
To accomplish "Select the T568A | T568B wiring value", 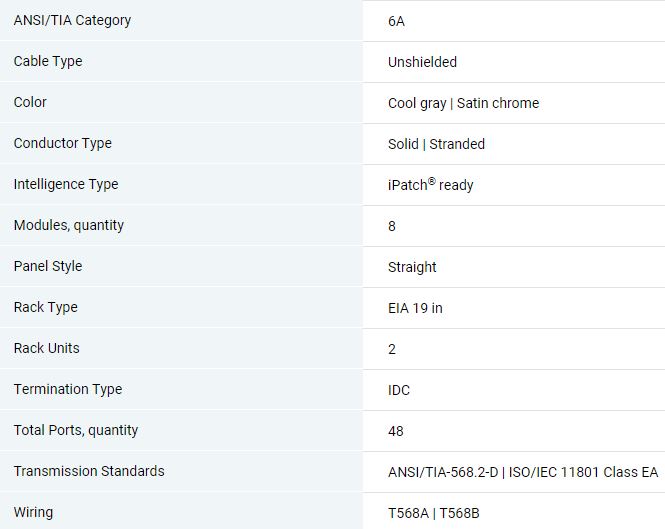I will [x=433, y=513].
